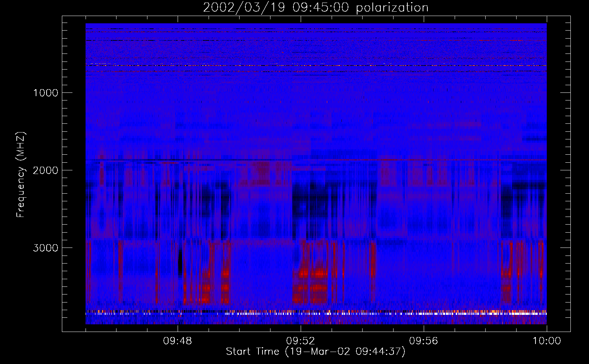The height and width of the screenshot is (364, 589).
Task: Click the 09:56 time tick label
Action: [424, 341]
